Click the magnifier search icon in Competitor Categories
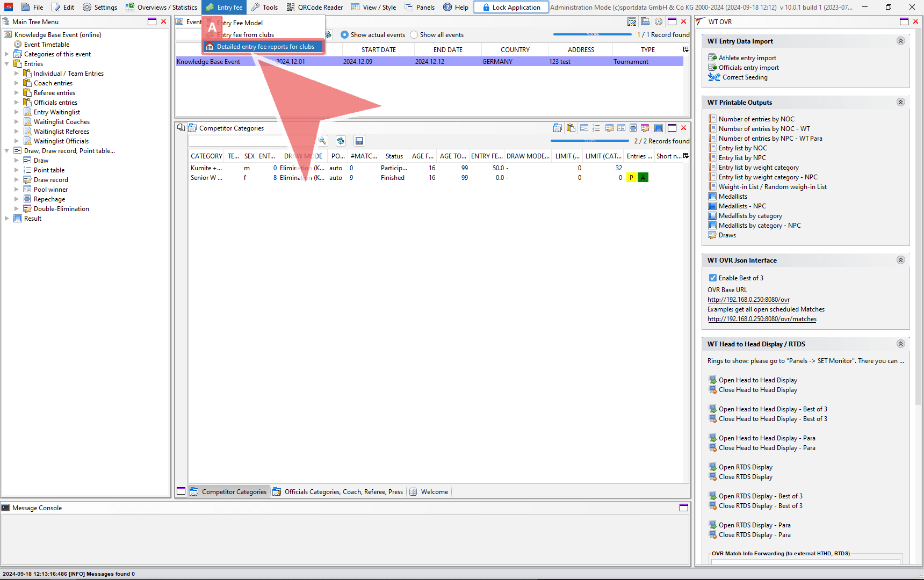 click(322, 141)
